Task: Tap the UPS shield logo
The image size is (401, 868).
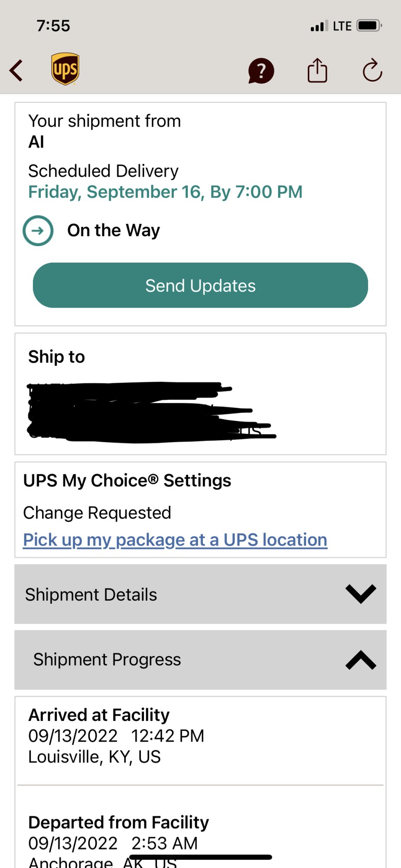Action: [65, 69]
